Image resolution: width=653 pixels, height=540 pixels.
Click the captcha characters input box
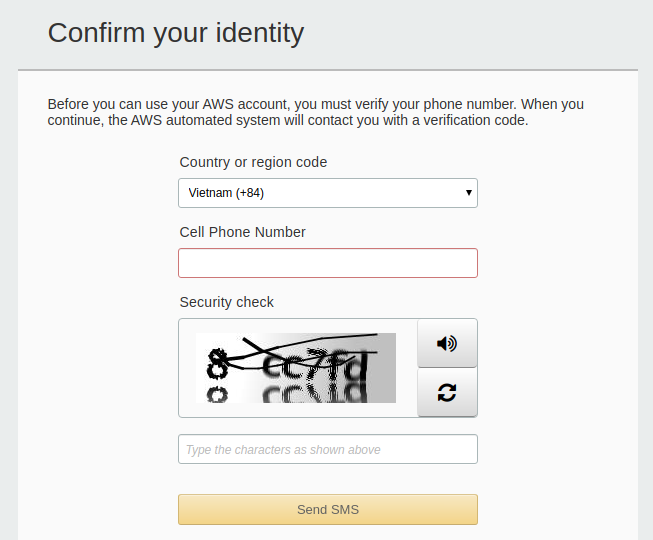coord(327,449)
